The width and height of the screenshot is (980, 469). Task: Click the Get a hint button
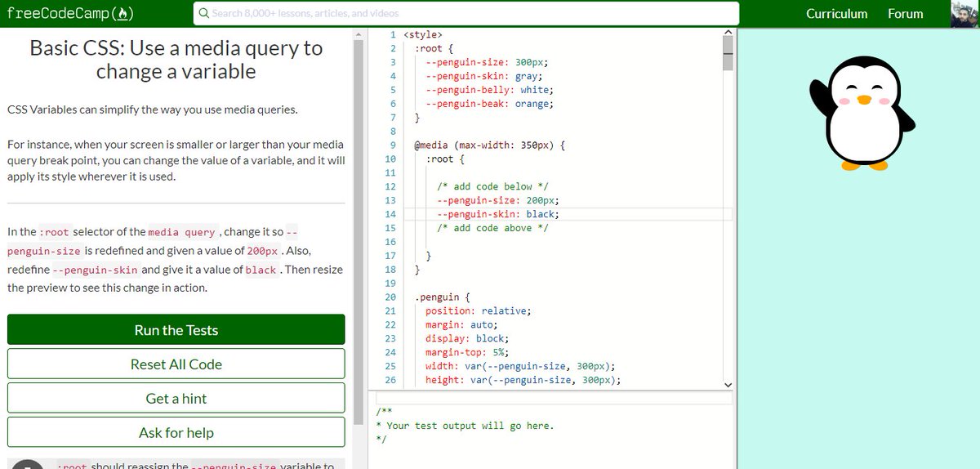click(176, 398)
